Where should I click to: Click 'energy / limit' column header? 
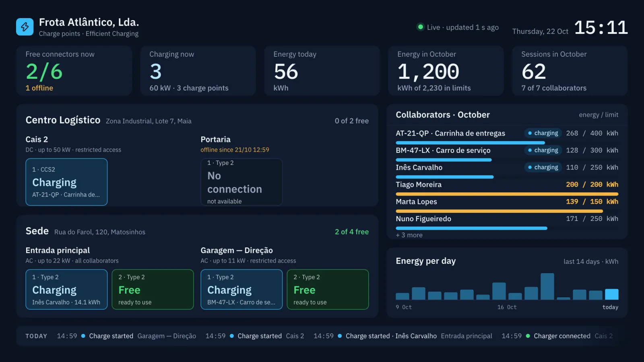coord(599,115)
